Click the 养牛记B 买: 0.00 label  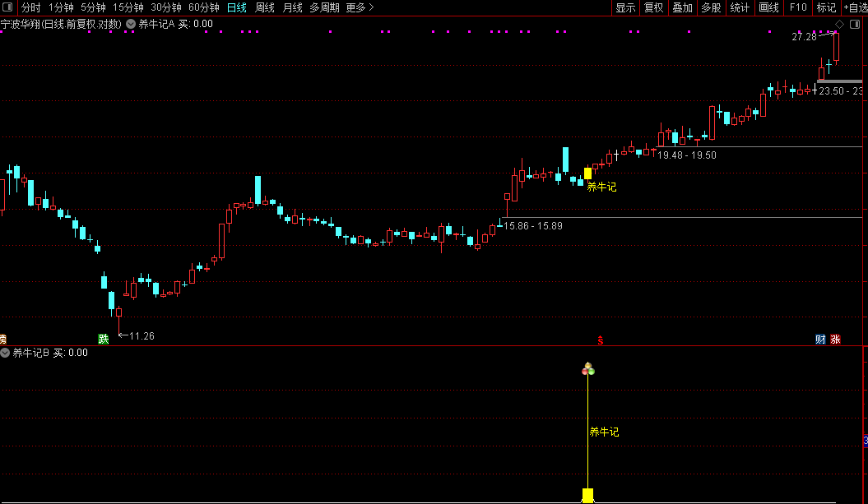(50, 353)
